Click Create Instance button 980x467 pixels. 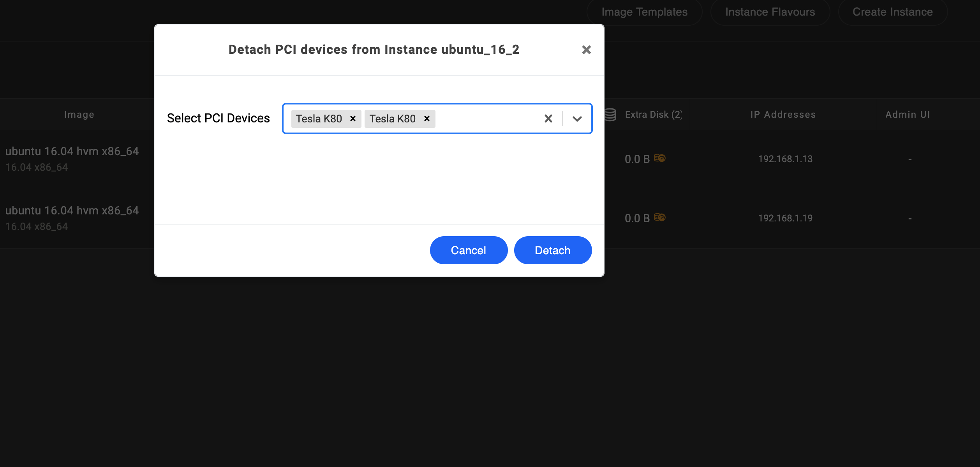pos(893,12)
